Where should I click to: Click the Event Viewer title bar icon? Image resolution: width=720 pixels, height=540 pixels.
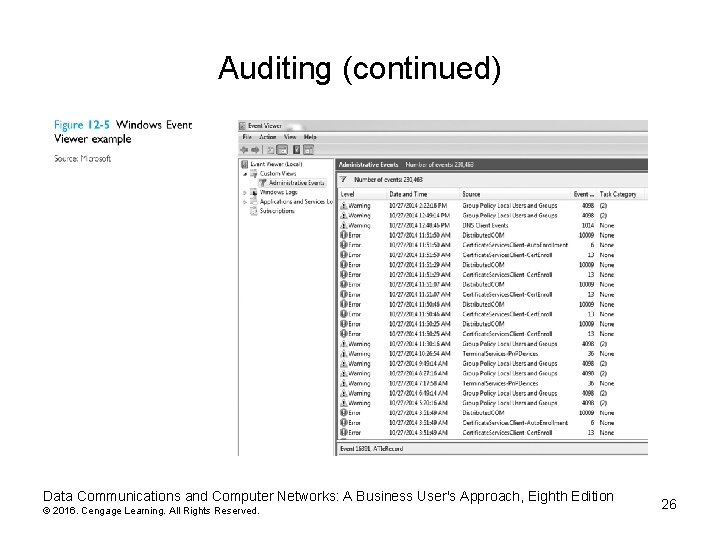242,126
